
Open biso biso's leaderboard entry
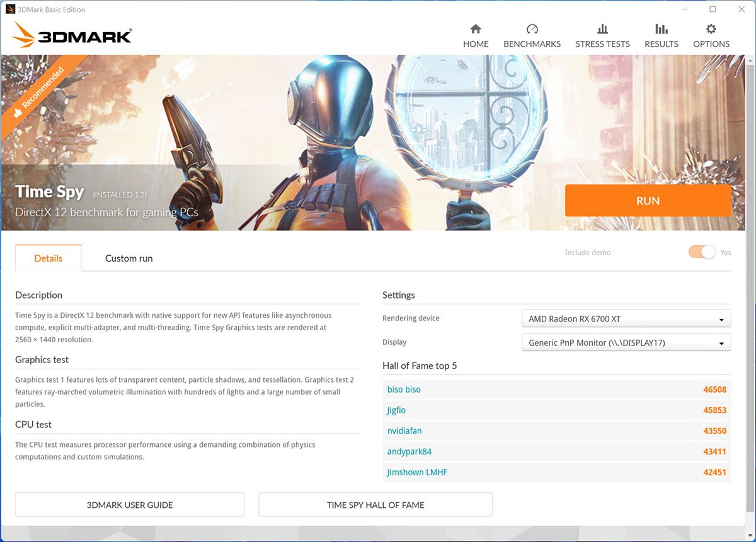coord(404,389)
